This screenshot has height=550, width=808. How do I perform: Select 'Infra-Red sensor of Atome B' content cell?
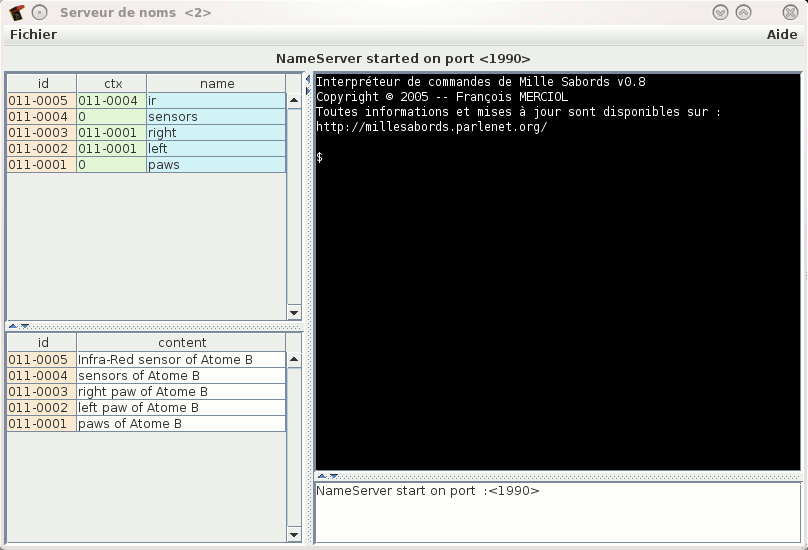coord(181,359)
